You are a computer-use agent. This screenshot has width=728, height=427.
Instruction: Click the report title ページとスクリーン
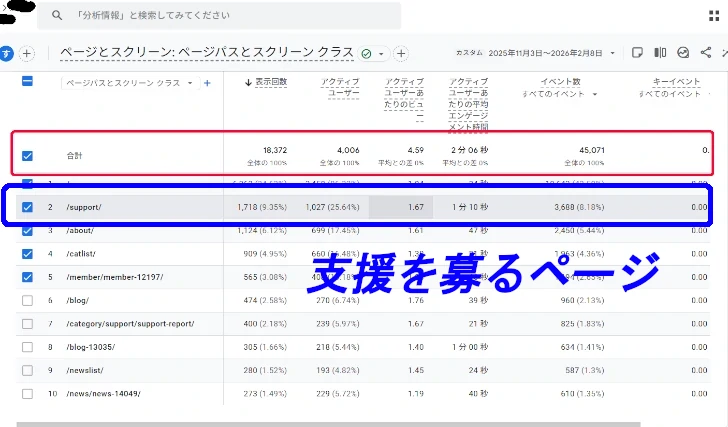[x=207, y=52]
